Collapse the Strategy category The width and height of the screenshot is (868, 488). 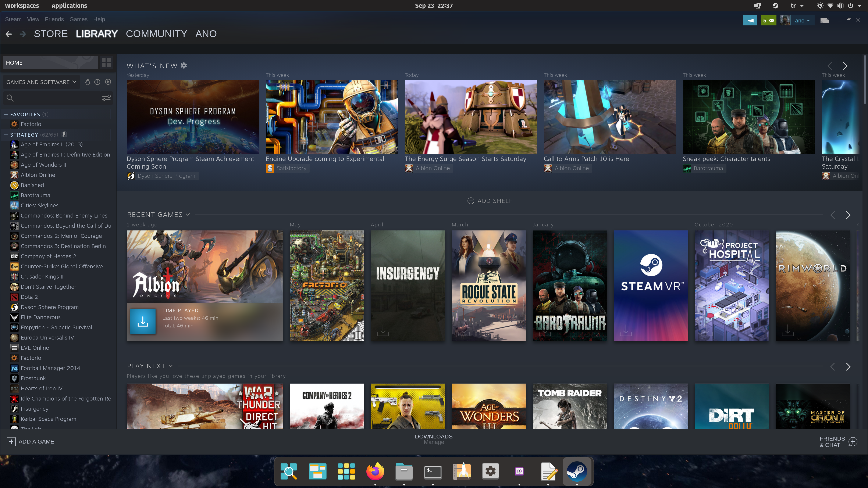(6, 135)
